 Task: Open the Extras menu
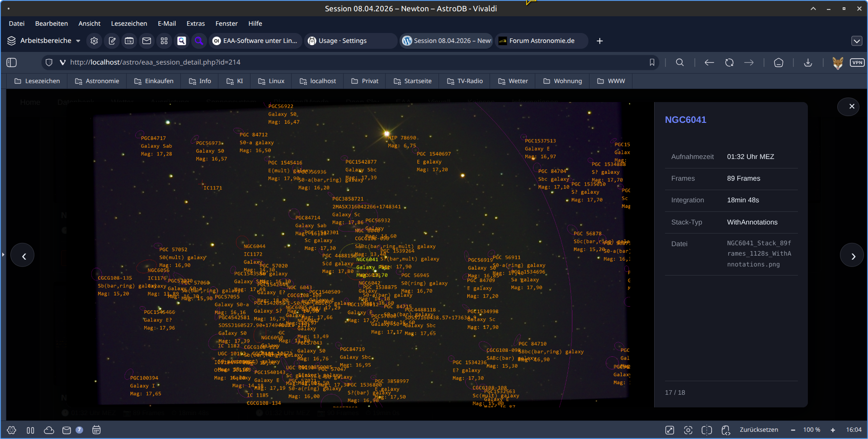(196, 23)
